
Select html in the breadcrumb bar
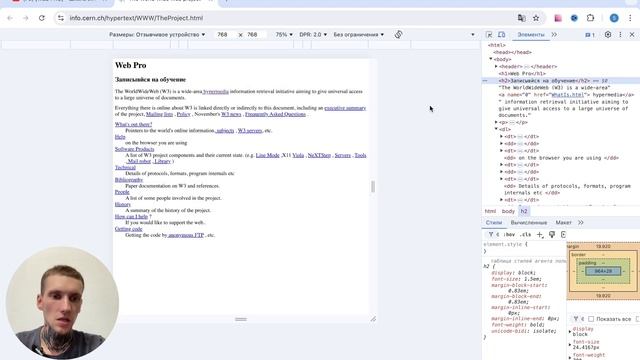point(490,211)
